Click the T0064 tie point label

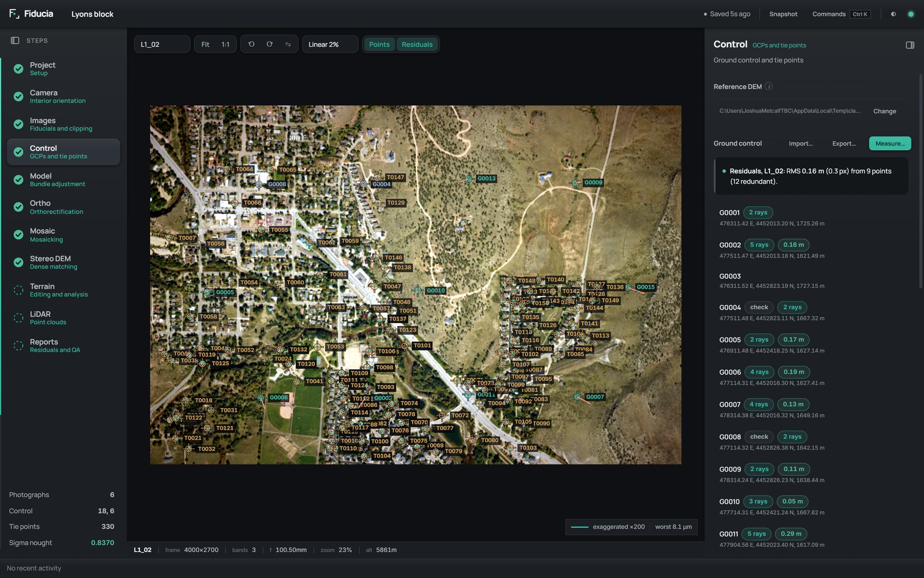(244, 169)
